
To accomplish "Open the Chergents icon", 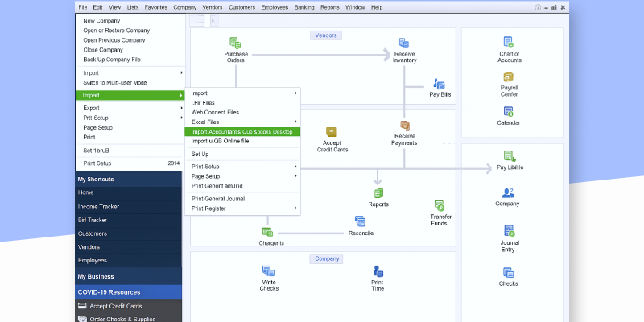I will (x=267, y=232).
